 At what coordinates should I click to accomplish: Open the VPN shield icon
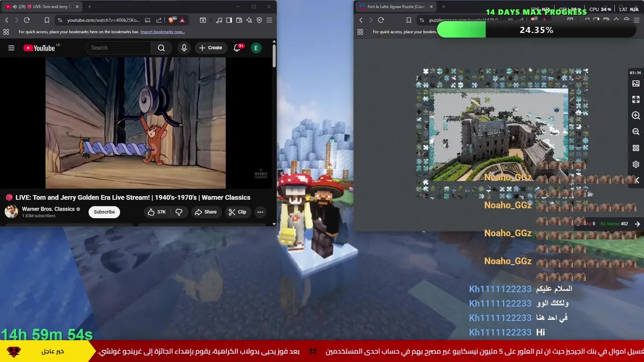point(259,20)
